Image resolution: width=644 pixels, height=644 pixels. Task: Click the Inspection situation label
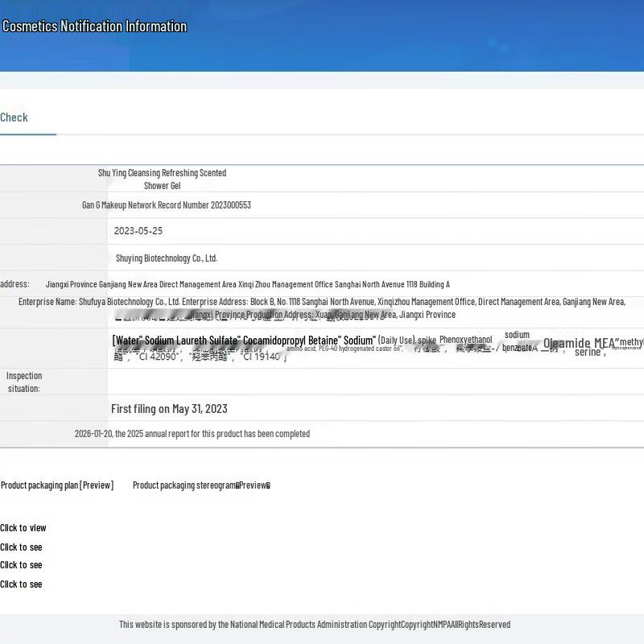click(24, 382)
